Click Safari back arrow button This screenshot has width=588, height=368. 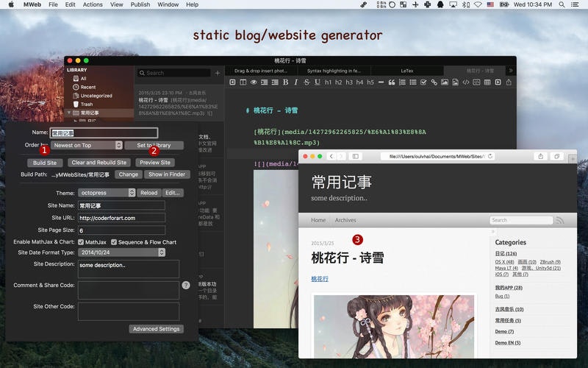(331, 156)
